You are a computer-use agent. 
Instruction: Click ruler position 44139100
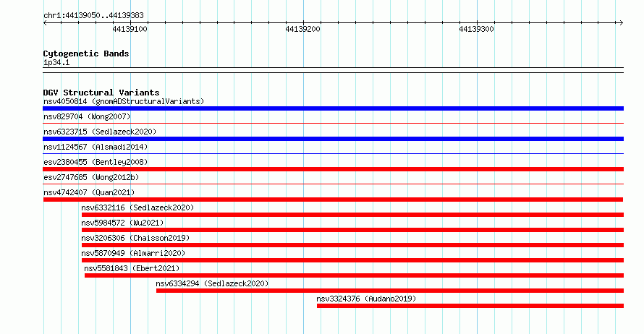[130, 29]
